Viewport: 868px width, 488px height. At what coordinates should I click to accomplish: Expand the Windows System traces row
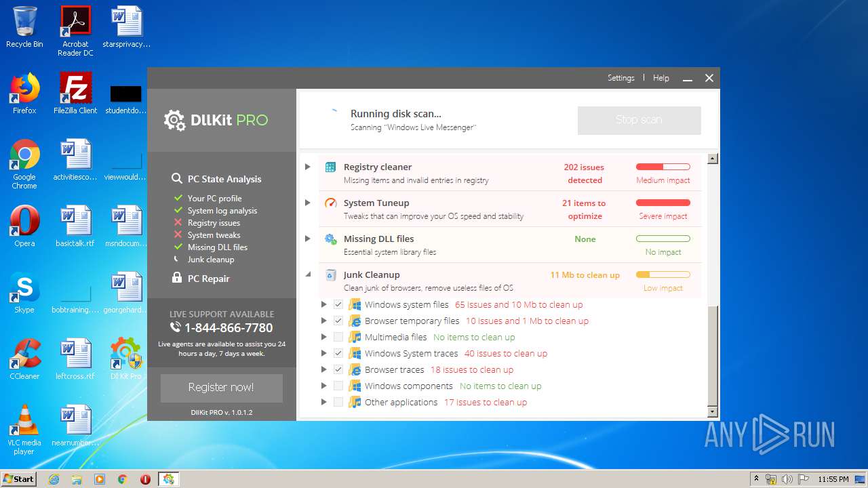[324, 353]
